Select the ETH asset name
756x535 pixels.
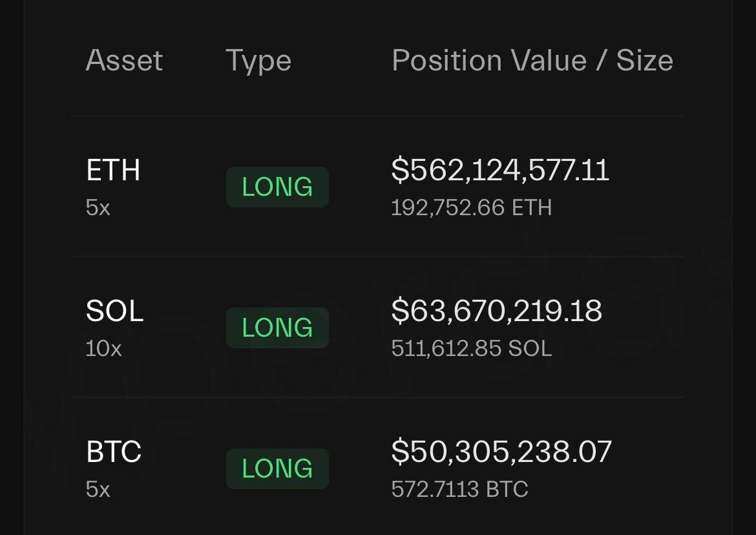pos(113,170)
